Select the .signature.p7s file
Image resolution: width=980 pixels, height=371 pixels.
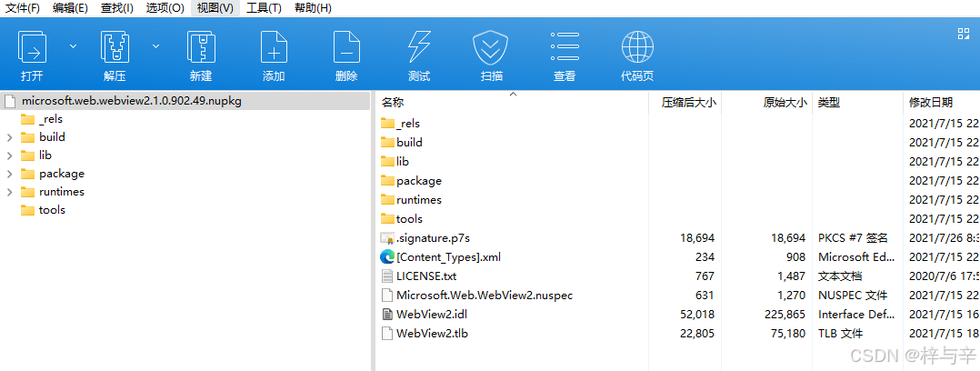tap(433, 237)
